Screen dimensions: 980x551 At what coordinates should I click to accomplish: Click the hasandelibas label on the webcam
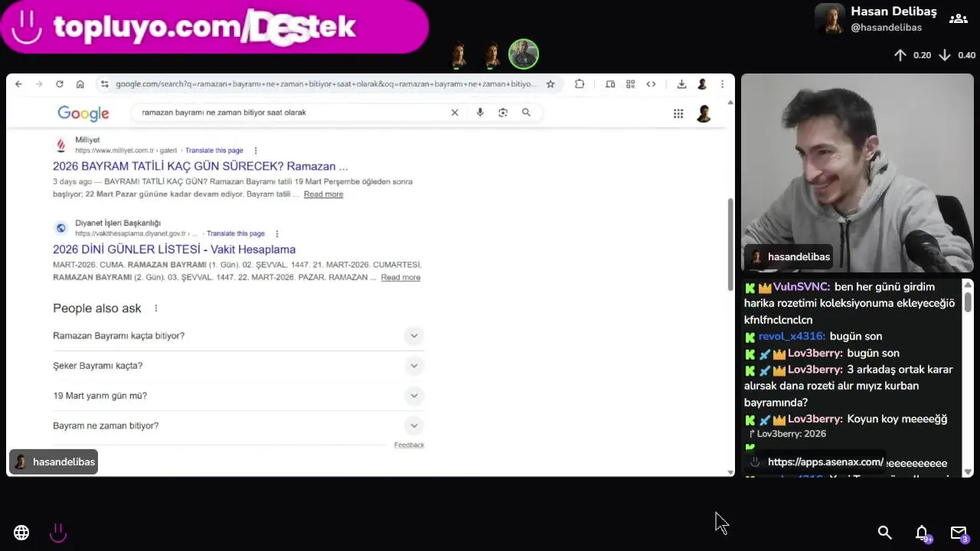pos(789,257)
